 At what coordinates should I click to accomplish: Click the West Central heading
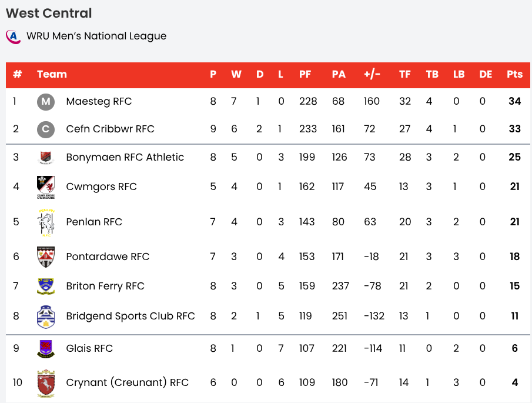click(x=49, y=13)
